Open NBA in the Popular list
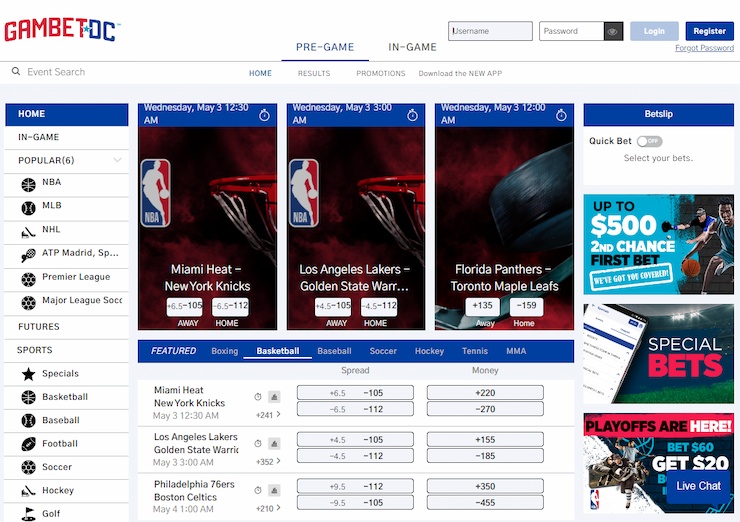The height and width of the screenshot is (522, 740). click(x=67, y=184)
